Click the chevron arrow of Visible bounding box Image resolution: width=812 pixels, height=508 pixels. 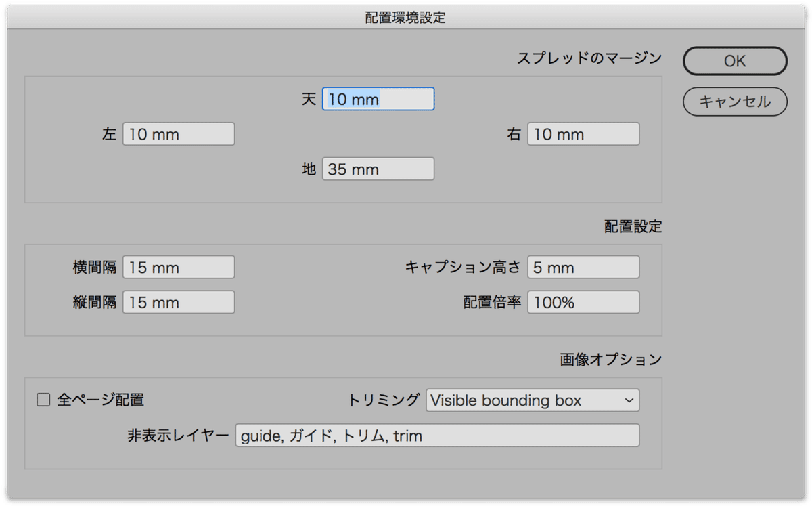(629, 400)
